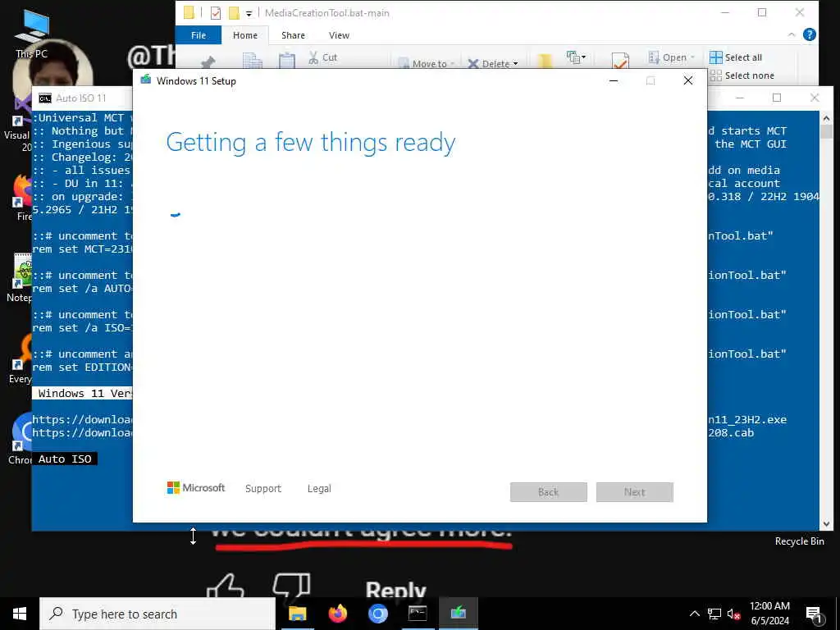
Task: Switch to the Home ribbon tab
Action: 244,35
